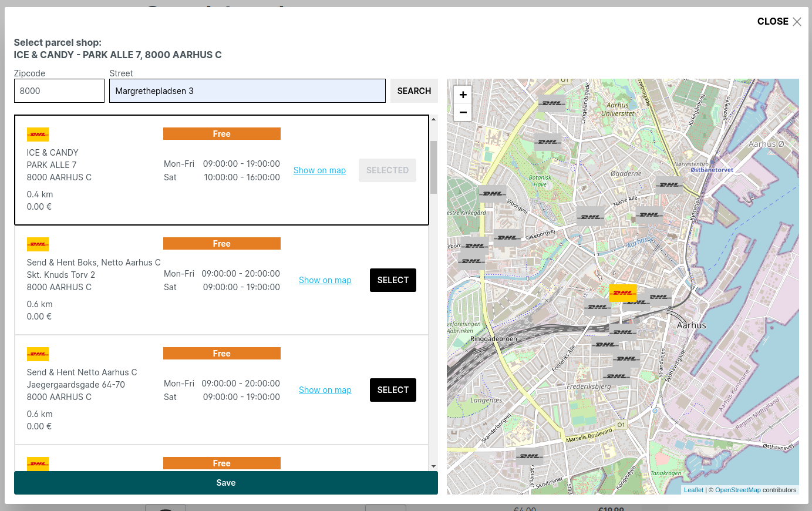Click DHL marker beside Vestre Kirkegård

point(492,194)
